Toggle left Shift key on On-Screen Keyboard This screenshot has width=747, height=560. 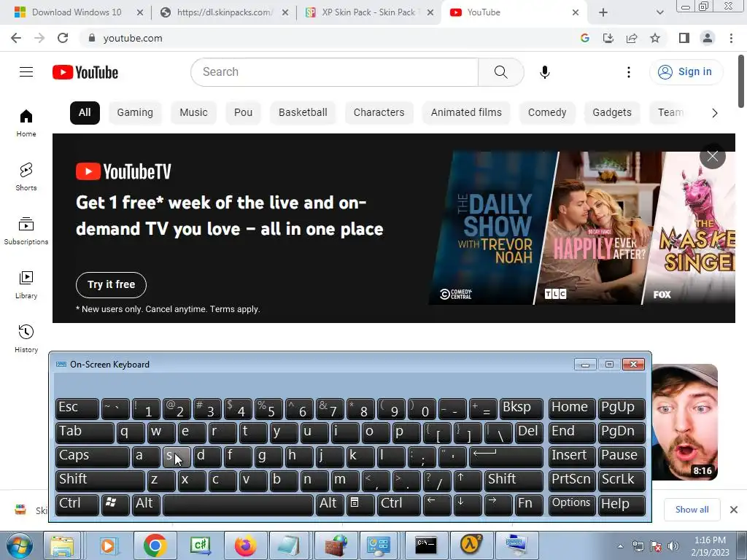pyautogui.click(x=99, y=480)
